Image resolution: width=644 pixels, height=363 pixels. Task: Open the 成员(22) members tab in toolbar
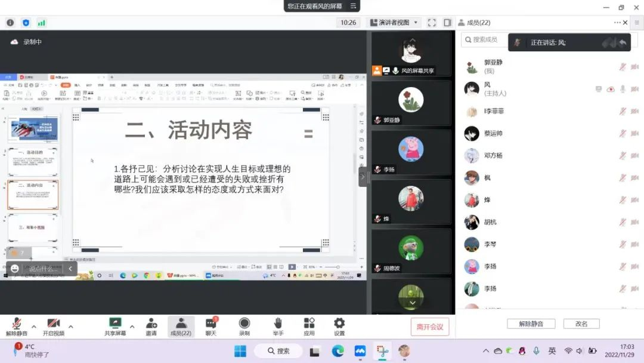(x=181, y=327)
